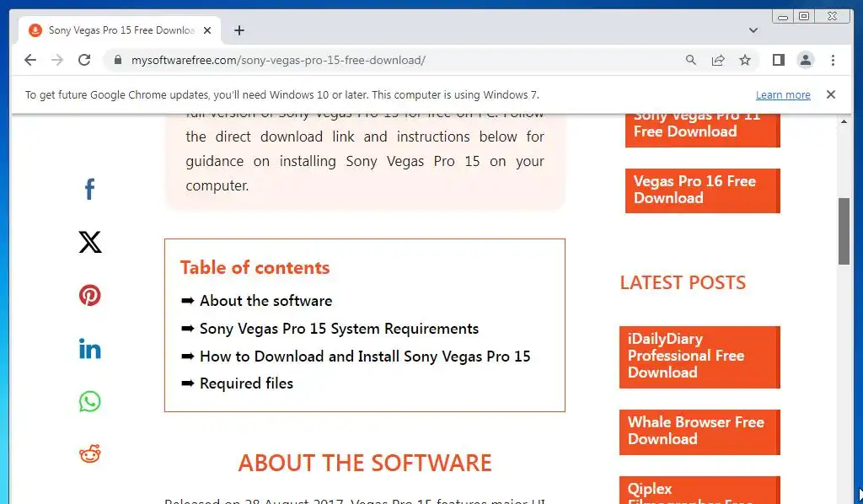863x504 pixels.
Task: Open Chrome profile avatar
Action: pos(805,60)
